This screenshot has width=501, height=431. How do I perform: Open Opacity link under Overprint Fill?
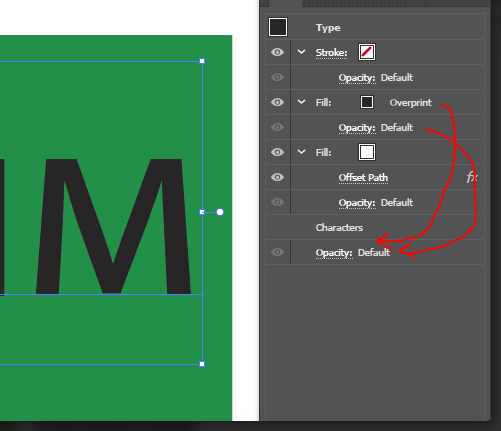pyautogui.click(x=357, y=128)
